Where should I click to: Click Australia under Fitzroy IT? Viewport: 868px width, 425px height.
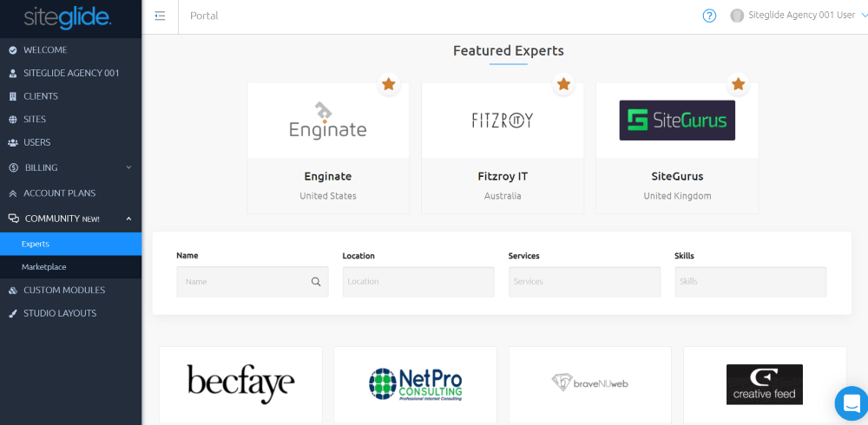503,196
